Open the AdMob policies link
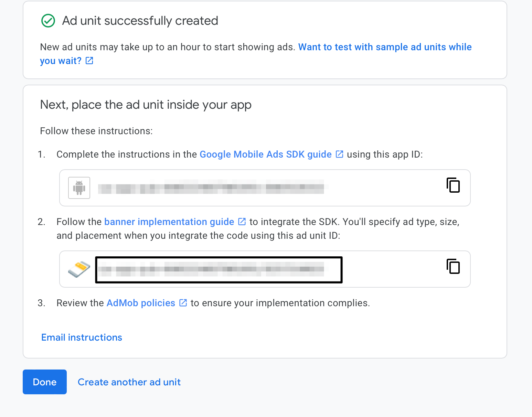Image resolution: width=532 pixels, height=417 pixels. 141,303
